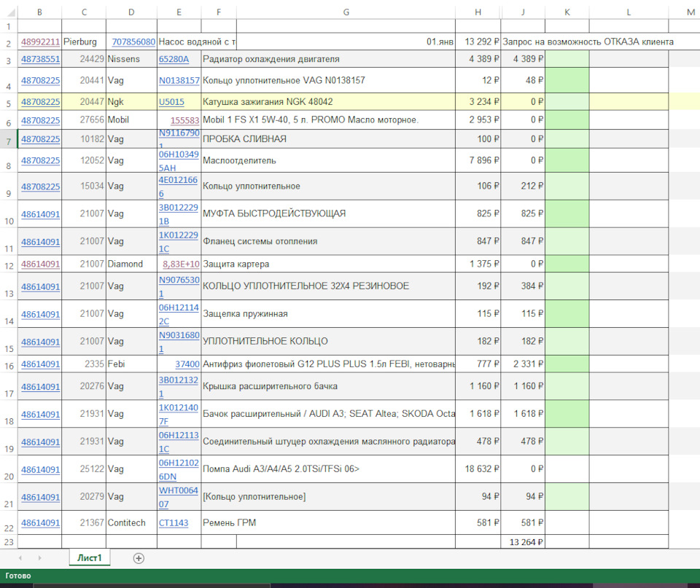This screenshot has width=700, height=588.
Task: Add a new sheet with plus icon
Action: tap(139, 558)
